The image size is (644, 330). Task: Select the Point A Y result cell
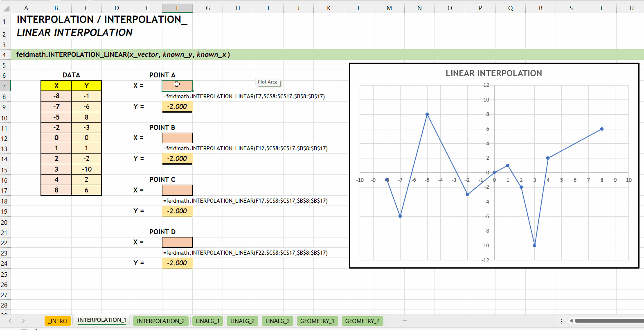click(177, 106)
